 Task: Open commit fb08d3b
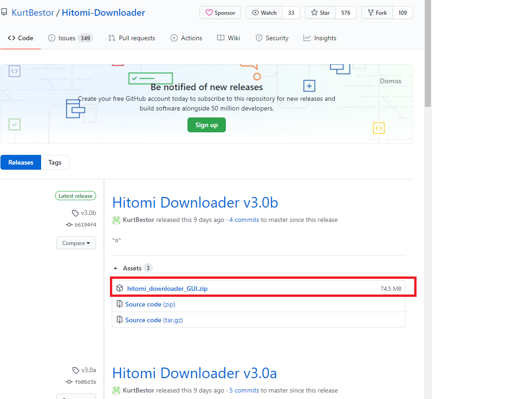coord(81,382)
